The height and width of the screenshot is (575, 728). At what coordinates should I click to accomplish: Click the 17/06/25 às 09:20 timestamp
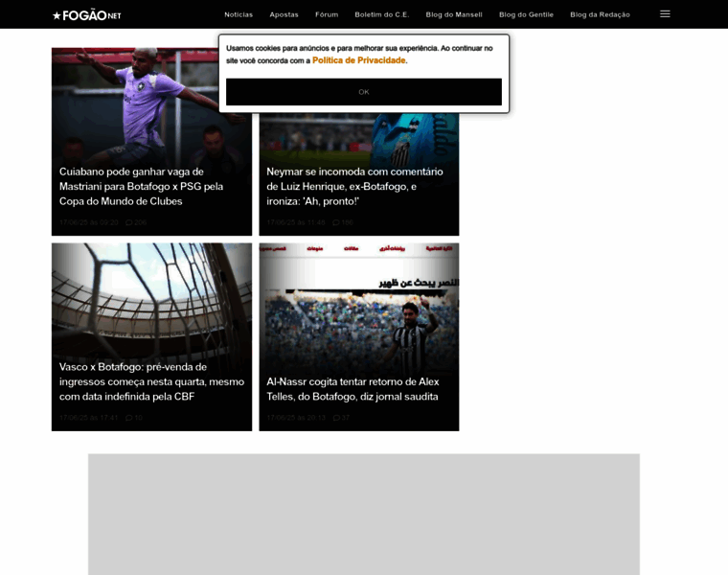(89, 222)
